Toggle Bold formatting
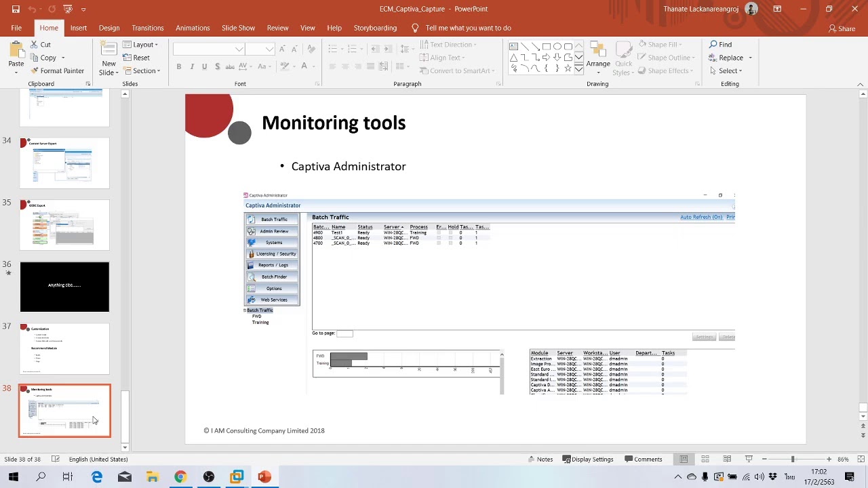868x488 pixels. (179, 66)
